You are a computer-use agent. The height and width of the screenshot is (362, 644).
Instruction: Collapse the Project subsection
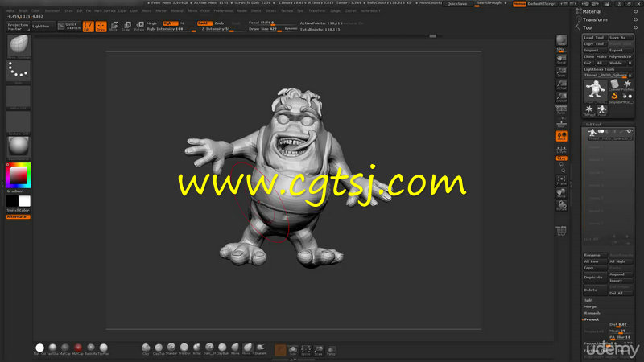(592, 319)
